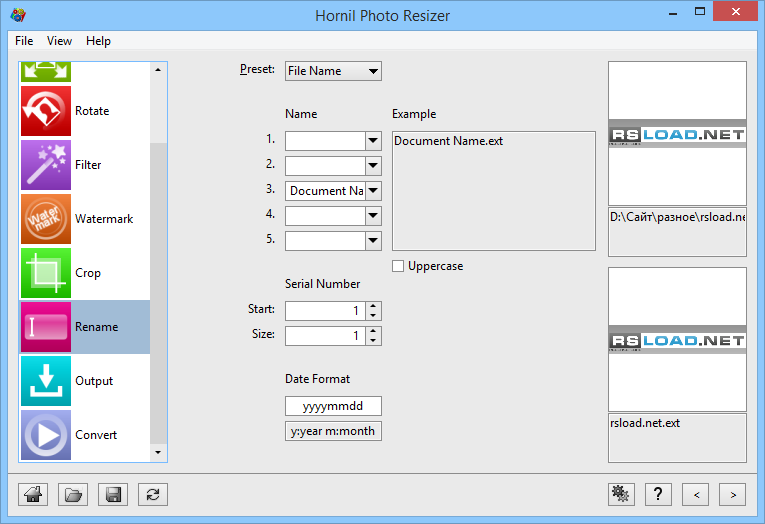Click the rsload.net.ext filename text
The height and width of the screenshot is (524, 765).
click(645, 423)
